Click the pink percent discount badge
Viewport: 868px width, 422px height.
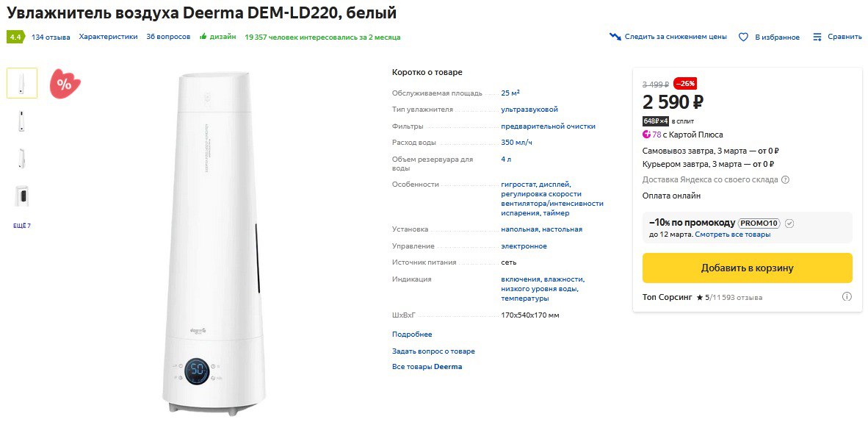(x=65, y=84)
